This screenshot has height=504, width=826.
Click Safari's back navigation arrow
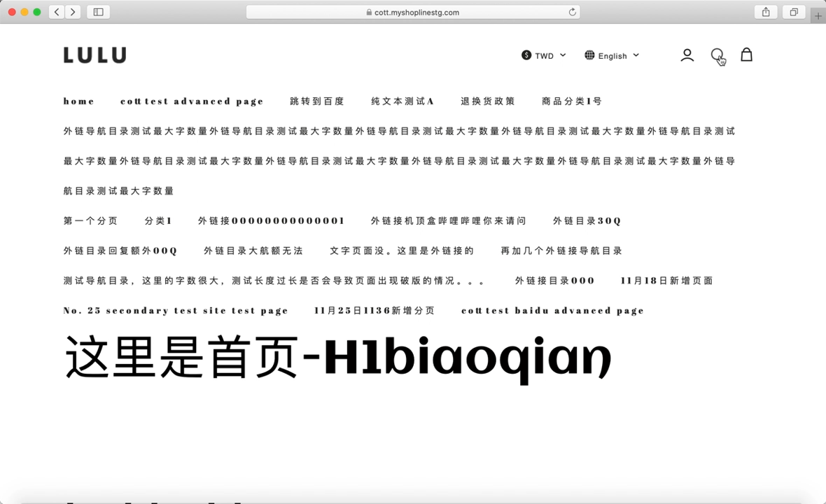[57, 12]
